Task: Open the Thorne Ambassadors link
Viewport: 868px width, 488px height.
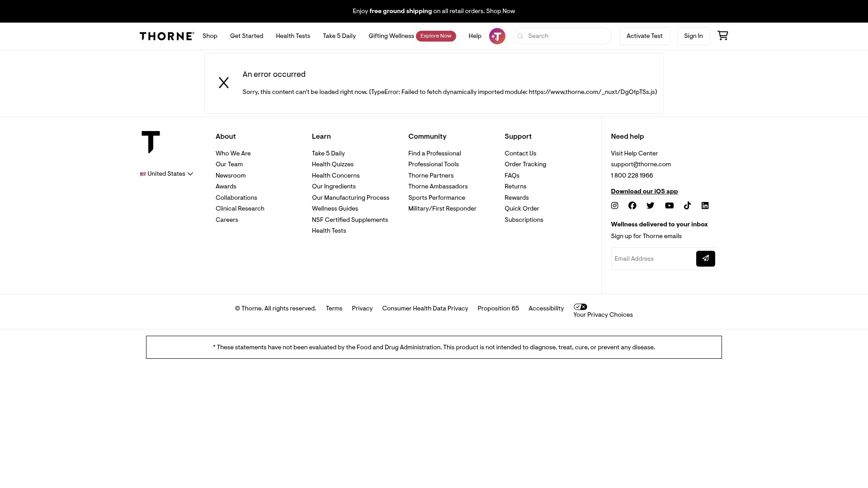Action: click(x=438, y=187)
